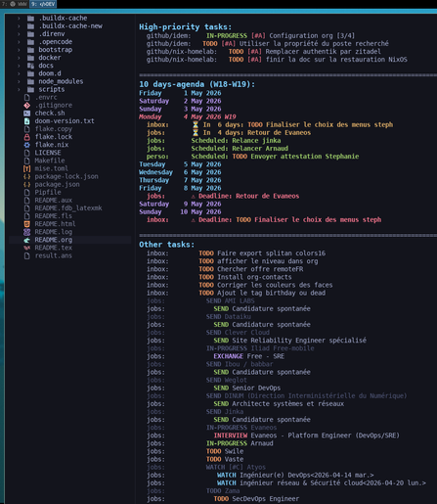
Task: Click the git icon beside .gitignore
Action: tap(27, 106)
